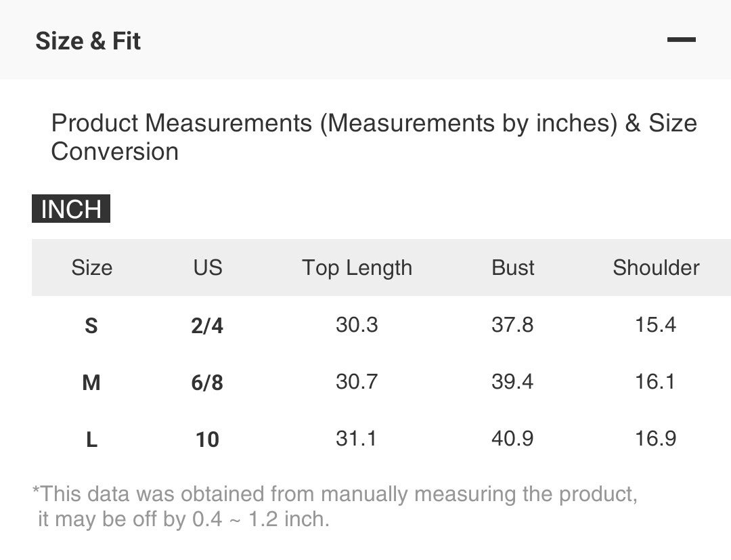
Task: Click the 16.9 shoulder value
Action: [x=655, y=439]
